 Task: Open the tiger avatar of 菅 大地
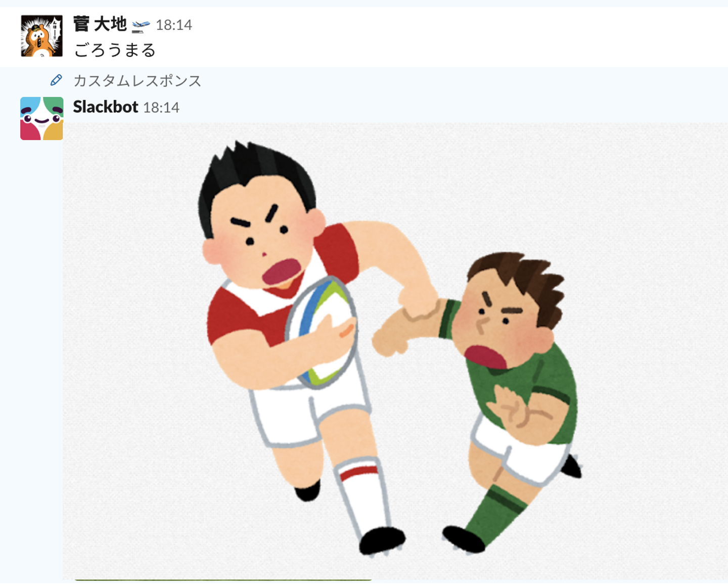pos(41,36)
